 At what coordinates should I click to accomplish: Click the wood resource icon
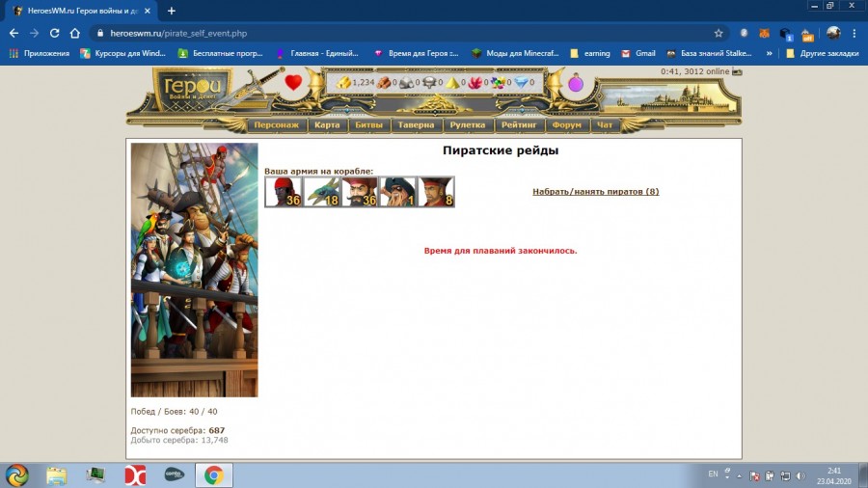point(384,82)
